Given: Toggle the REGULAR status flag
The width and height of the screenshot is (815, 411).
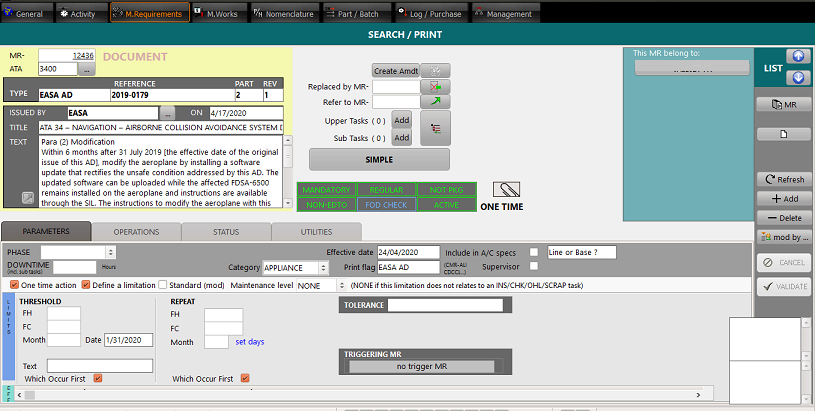Looking at the screenshot, I should click(386, 190).
